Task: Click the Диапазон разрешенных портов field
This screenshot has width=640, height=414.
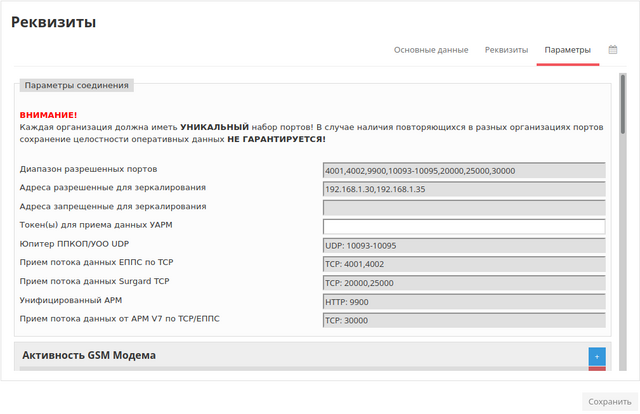Action: pos(464,170)
